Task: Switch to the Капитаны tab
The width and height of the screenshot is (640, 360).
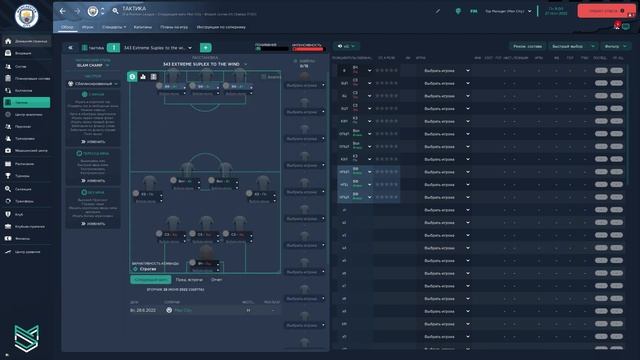Action: pos(143,27)
